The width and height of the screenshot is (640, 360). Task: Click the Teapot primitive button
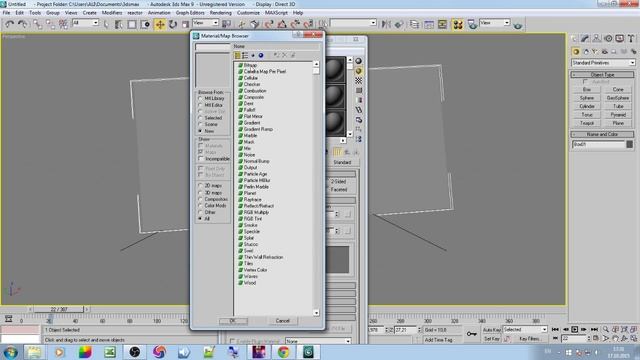click(587, 123)
